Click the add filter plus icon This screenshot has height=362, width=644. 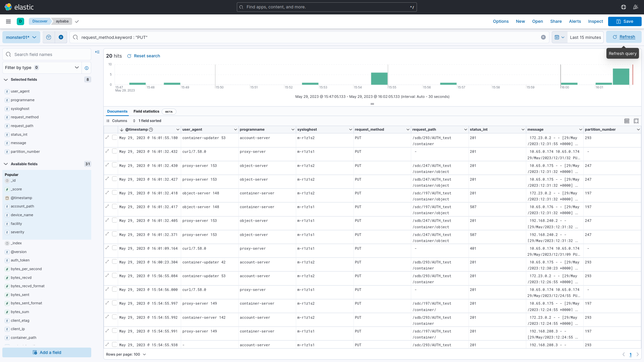[x=61, y=37]
